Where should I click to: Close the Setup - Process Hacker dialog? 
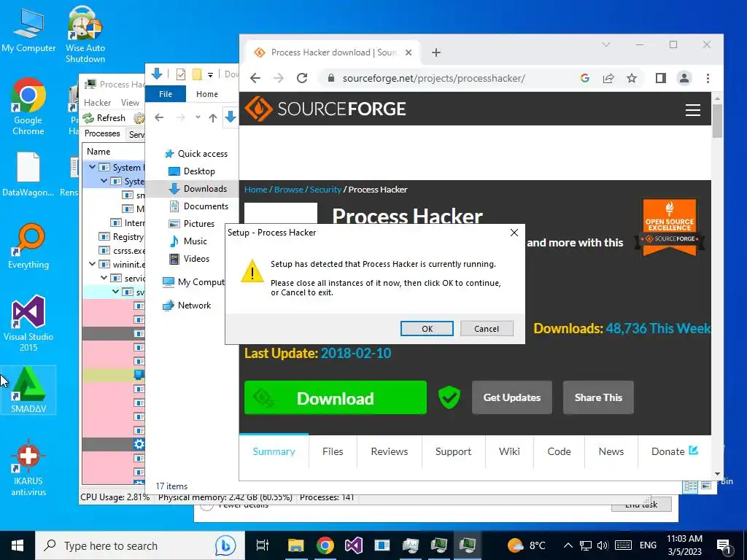click(x=514, y=233)
